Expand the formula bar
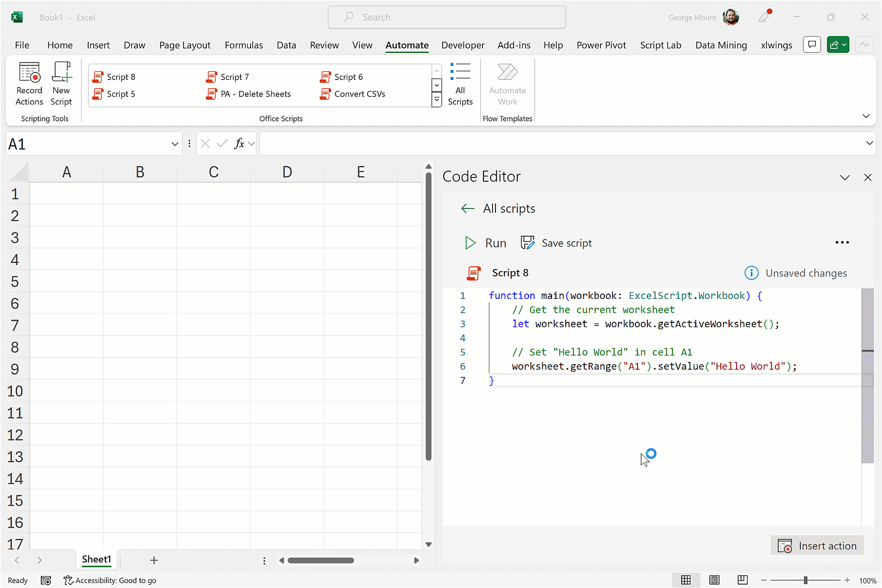 [869, 143]
